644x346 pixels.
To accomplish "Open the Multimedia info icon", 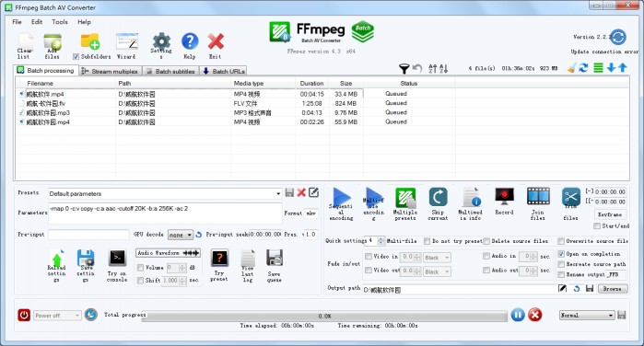I will (471, 198).
